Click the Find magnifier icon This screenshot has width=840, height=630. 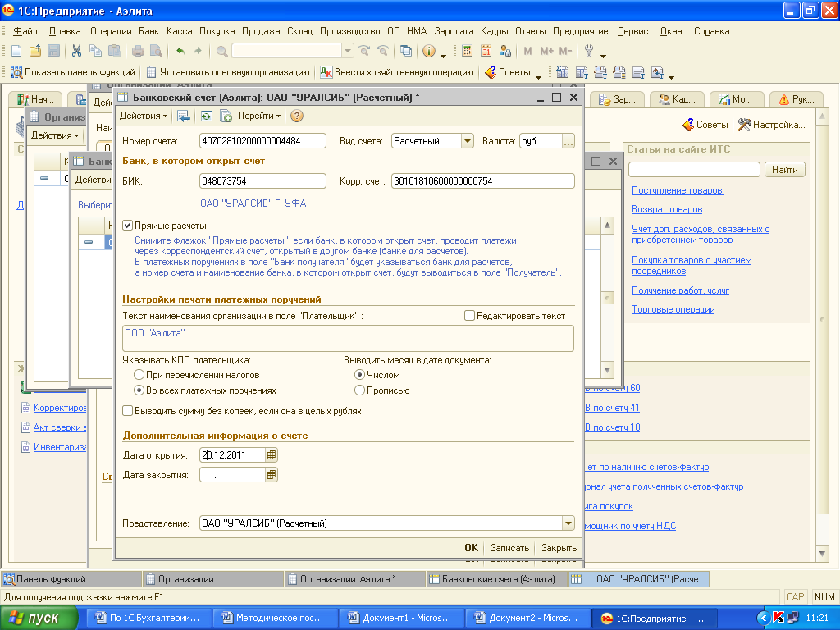221,52
